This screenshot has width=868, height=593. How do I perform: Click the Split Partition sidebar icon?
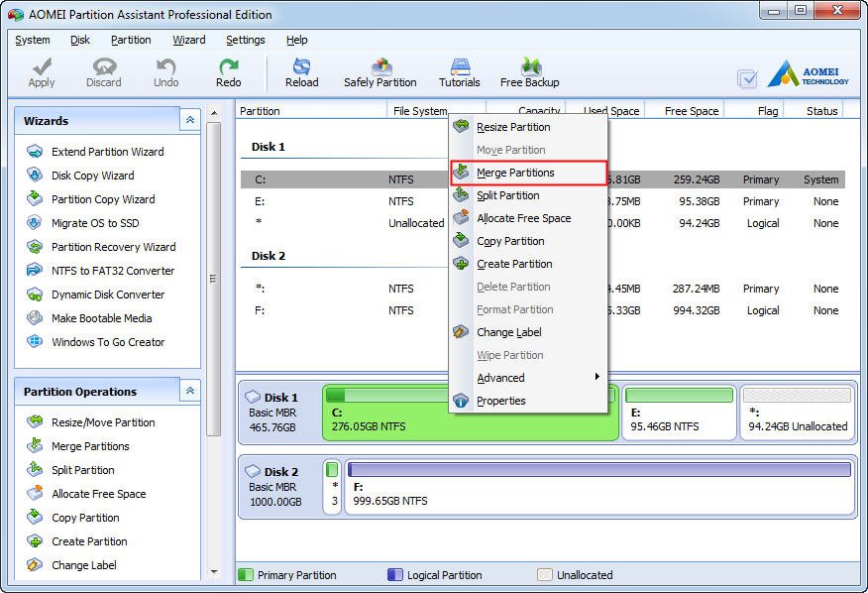tap(35, 470)
